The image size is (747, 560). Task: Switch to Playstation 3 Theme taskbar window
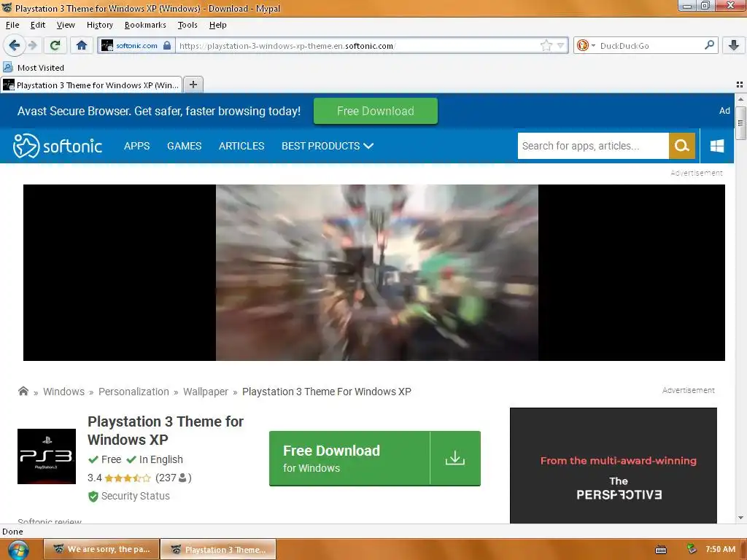(x=218, y=549)
